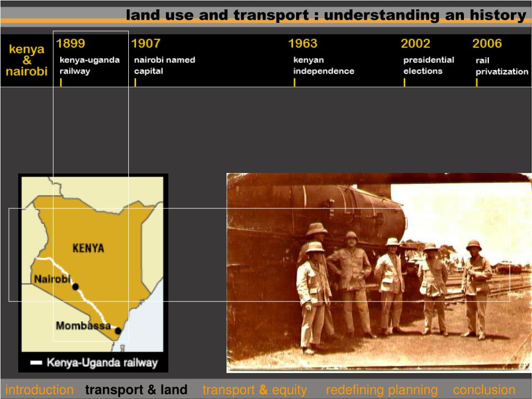Select the 2002 timeline year
The image size is (532, 399).
pyautogui.click(x=415, y=44)
